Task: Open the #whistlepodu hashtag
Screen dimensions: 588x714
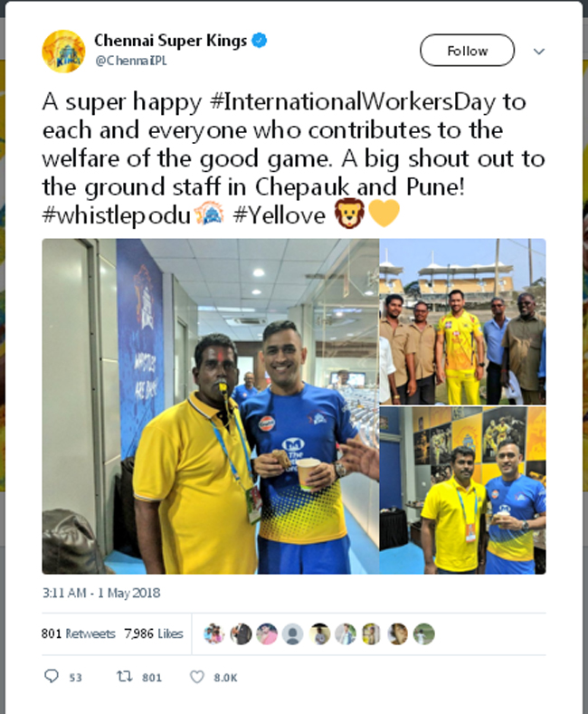Action: [117, 215]
